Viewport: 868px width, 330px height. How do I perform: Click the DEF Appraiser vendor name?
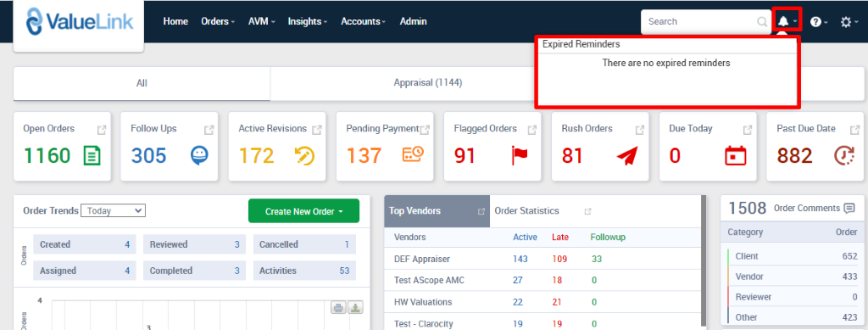pyautogui.click(x=422, y=259)
